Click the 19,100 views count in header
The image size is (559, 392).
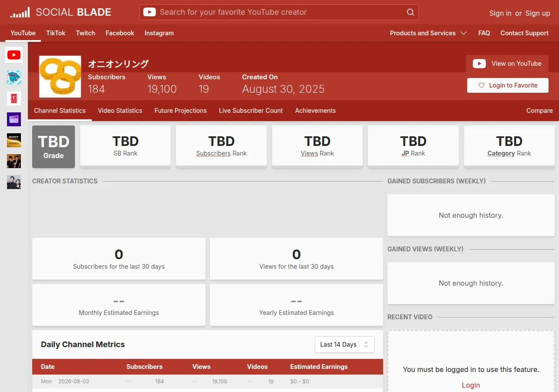162,89
